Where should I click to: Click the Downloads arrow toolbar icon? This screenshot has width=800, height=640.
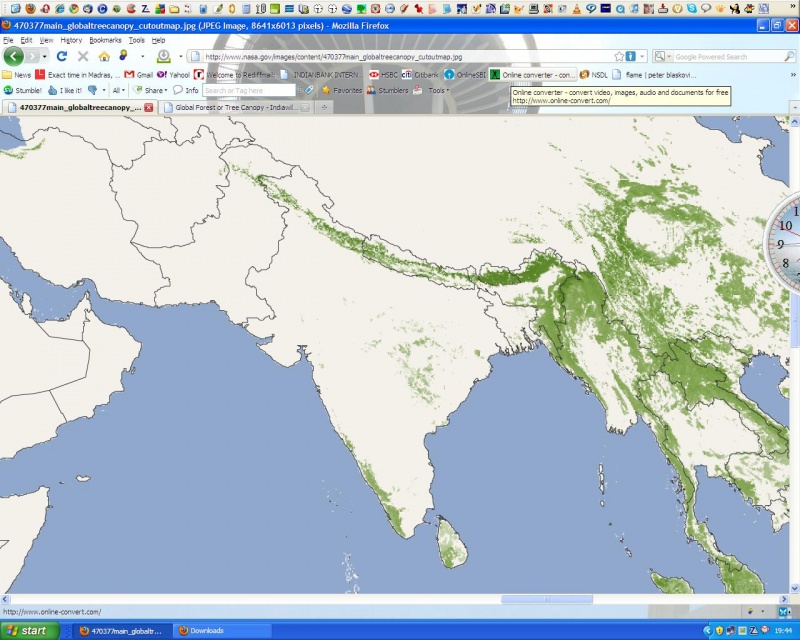point(164,56)
